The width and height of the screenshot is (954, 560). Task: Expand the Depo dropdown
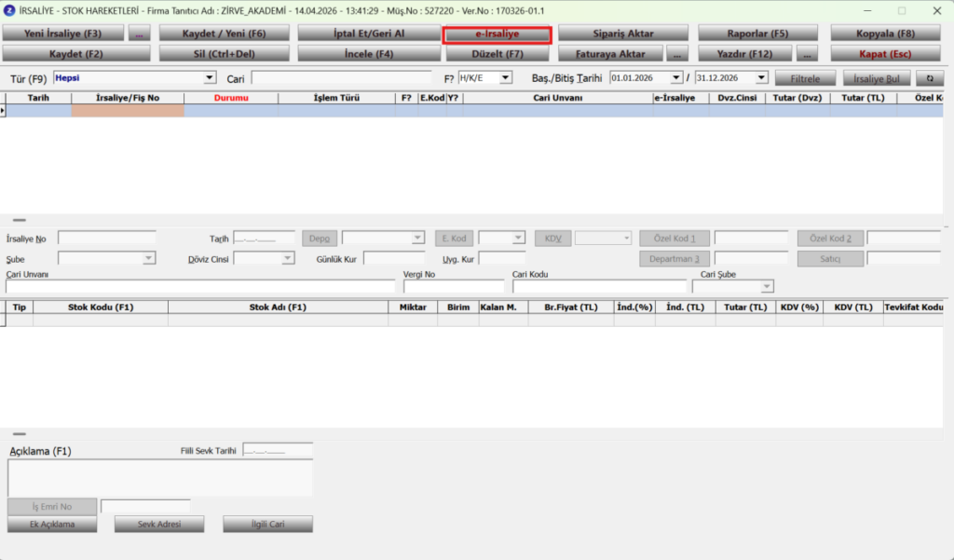pos(417,238)
